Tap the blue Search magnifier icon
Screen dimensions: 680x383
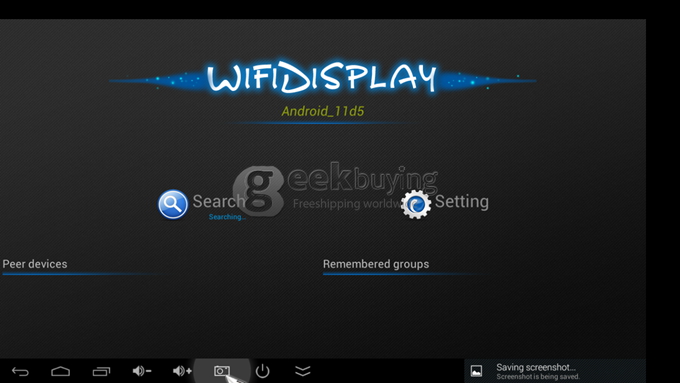(173, 204)
